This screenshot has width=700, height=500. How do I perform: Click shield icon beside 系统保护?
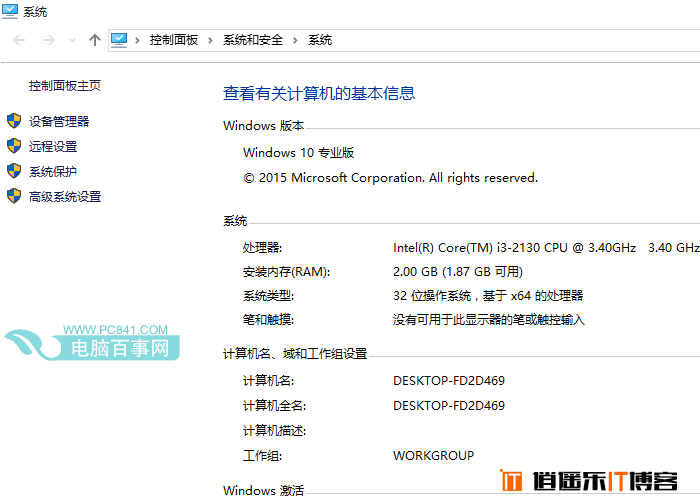pyautogui.click(x=14, y=171)
